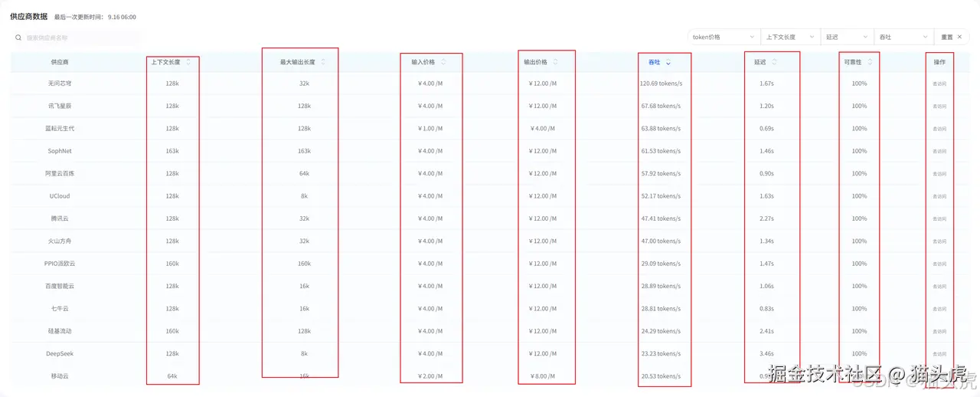Sort by 可靠性 using its sort arrows
The image size is (980, 397).
tap(869, 62)
